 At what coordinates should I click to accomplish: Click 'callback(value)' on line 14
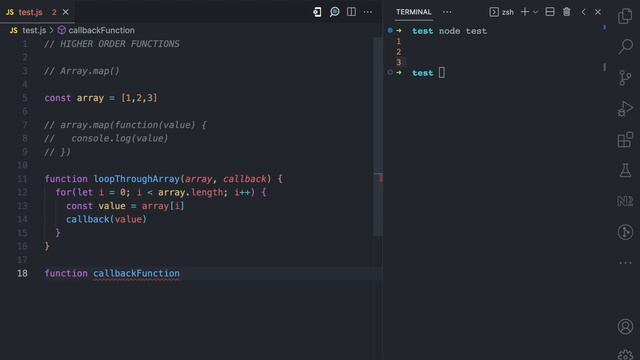(106, 219)
